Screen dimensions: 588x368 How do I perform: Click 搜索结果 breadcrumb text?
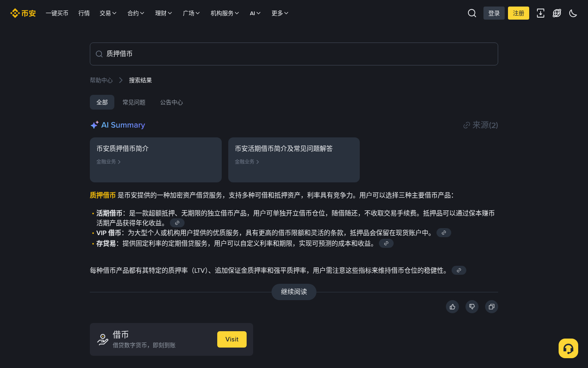click(140, 80)
